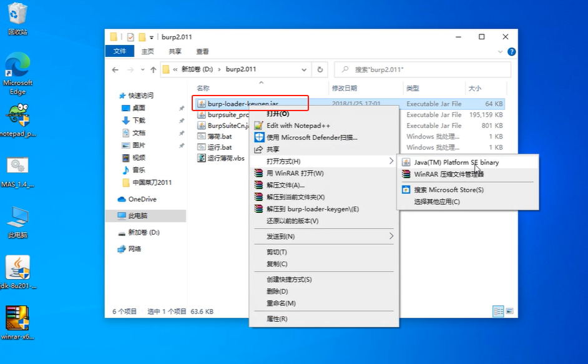Select the notepad_p installer desktop icon

tap(17, 120)
